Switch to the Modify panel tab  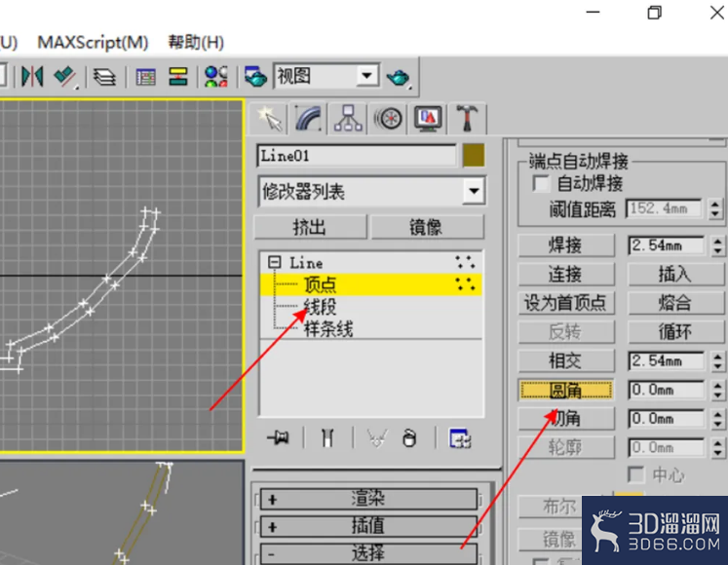307,119
